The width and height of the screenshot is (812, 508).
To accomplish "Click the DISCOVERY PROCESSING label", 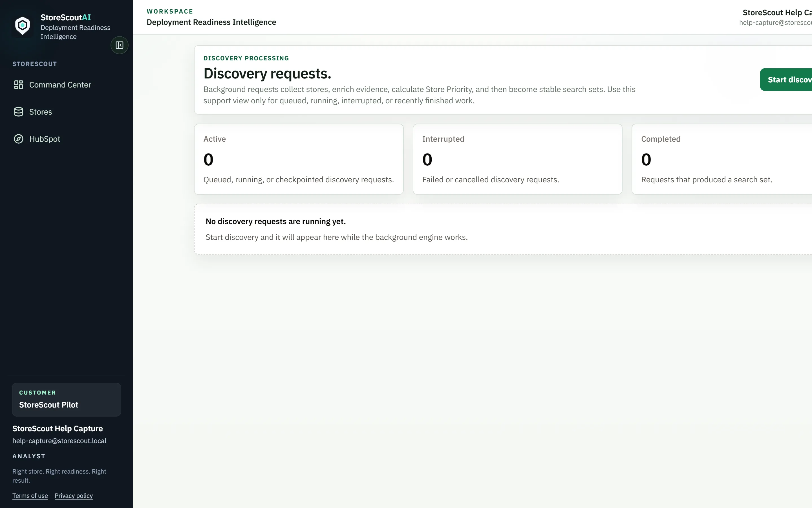I will tap(246, 58).
